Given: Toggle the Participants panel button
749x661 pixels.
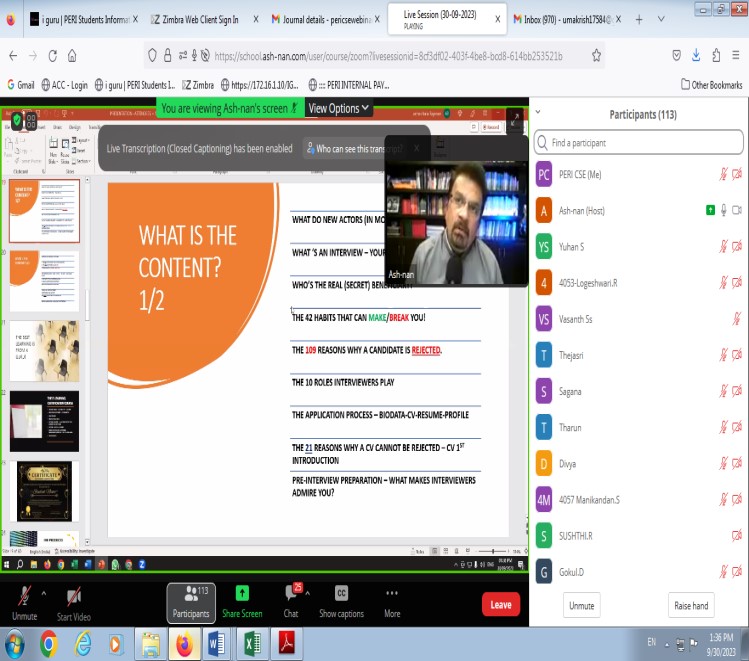Looking at the screenshot, I should click(190, 601).
